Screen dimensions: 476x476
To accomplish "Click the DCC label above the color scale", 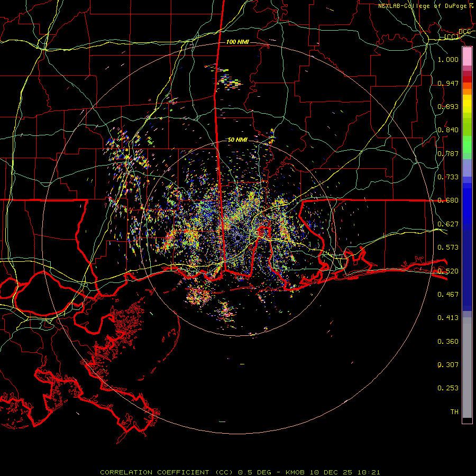I will pyautogui.click(x=465, y=32).
